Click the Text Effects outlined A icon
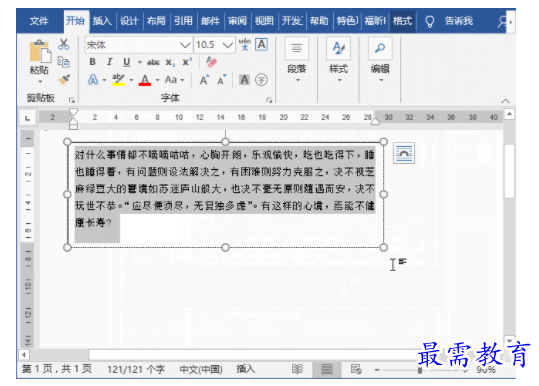Image resolution: width=539 pixels, height=386 pixels. 93,80
